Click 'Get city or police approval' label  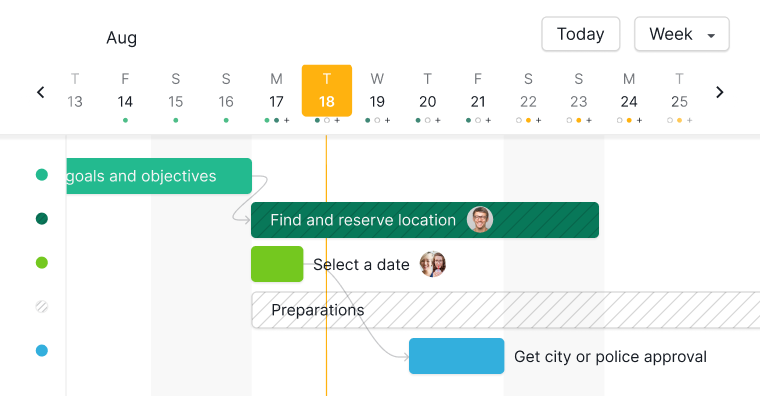pyautogui.click(x=610, y=357)
